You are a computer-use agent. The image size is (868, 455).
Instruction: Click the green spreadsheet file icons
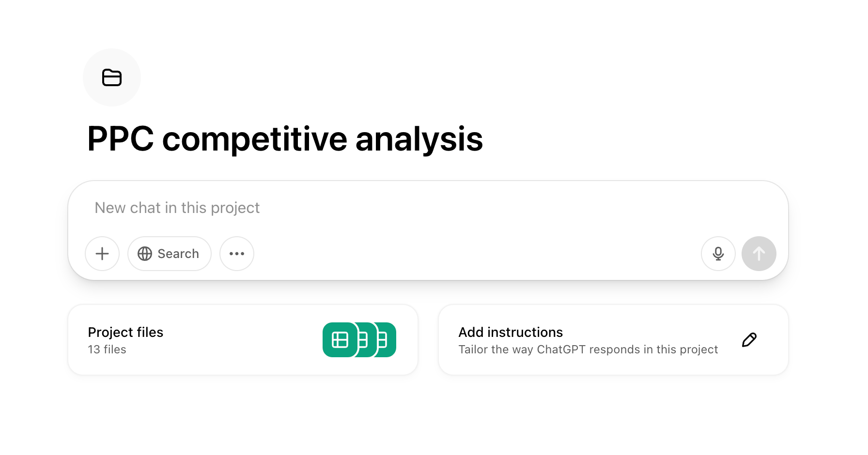pyautogui.click(x=359, y=339)
